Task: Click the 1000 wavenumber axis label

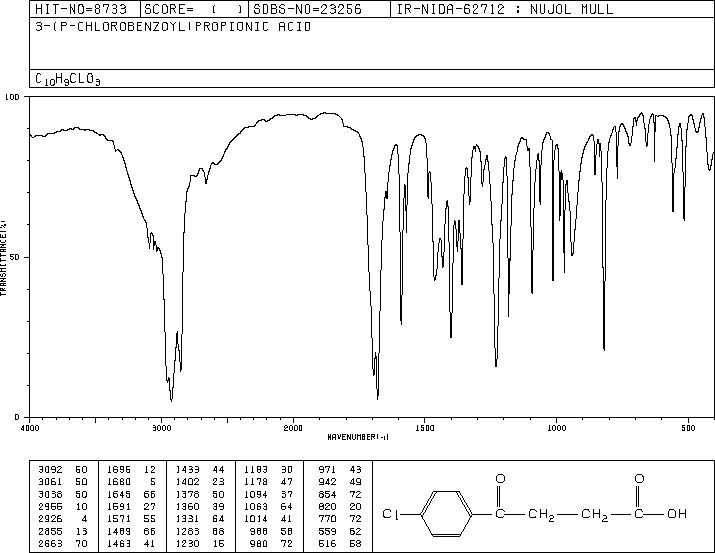Action: coord(556,428)
